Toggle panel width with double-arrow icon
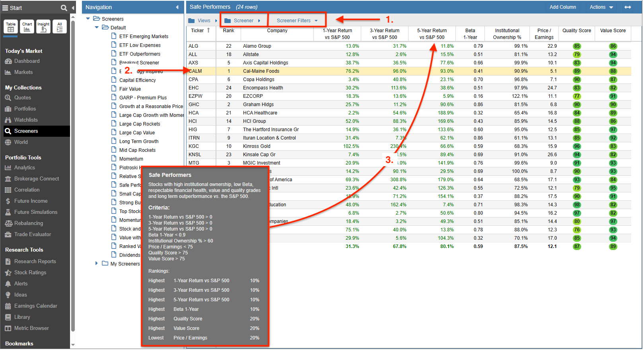Image resolution: width=644 pixels, height=351 pixels. pos(628,7)
